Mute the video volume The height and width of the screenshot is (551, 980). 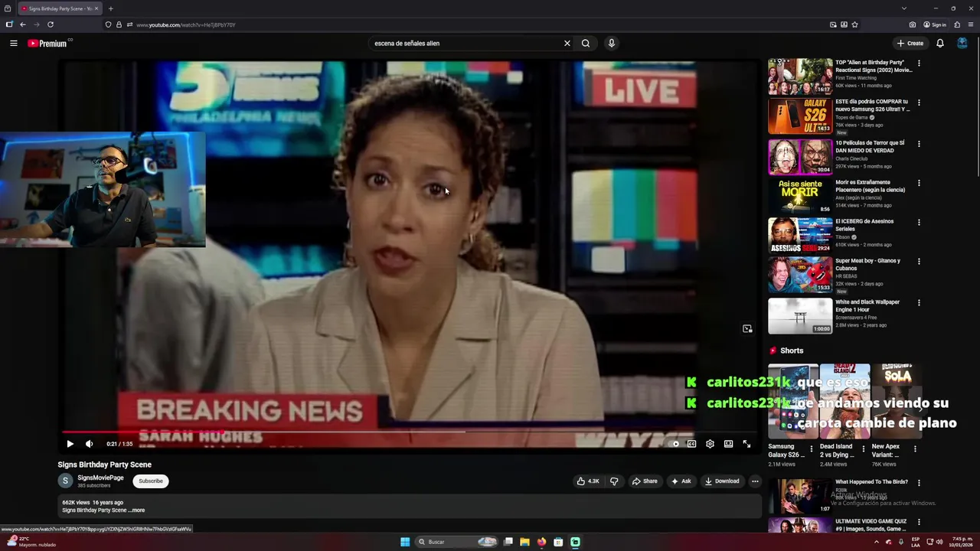pyautogui.click(x=89, y=444)
